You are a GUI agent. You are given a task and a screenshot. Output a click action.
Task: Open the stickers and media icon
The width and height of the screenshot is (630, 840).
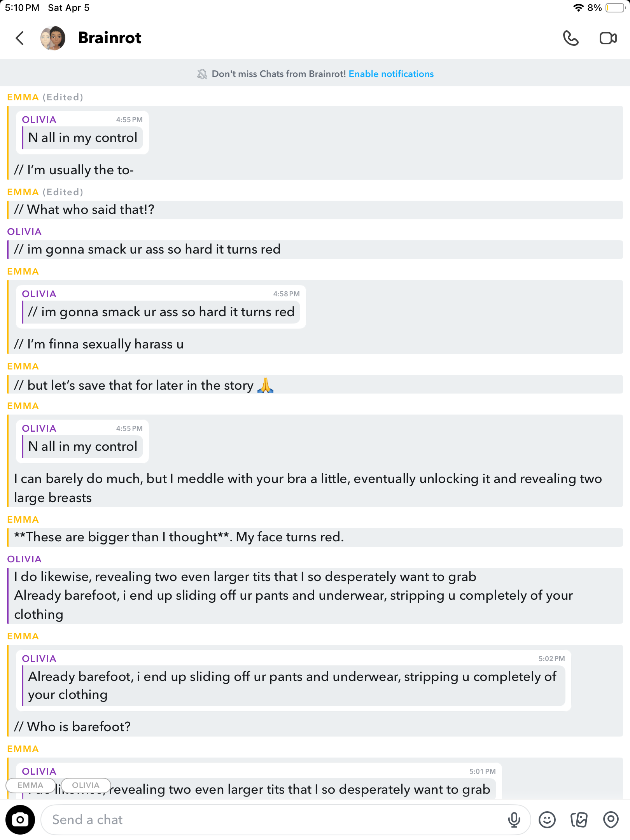pyautogui.click(x=579, y=819)
